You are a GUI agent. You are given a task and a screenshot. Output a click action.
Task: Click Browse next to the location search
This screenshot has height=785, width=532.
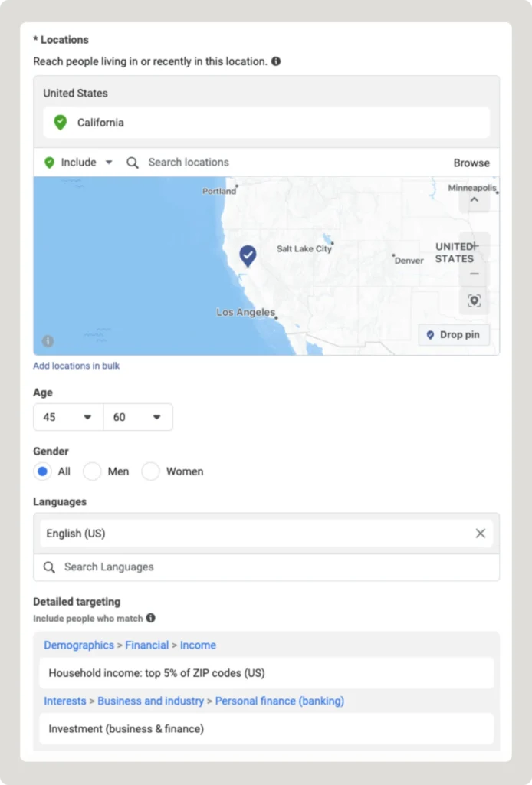click(x=471, y=163)
